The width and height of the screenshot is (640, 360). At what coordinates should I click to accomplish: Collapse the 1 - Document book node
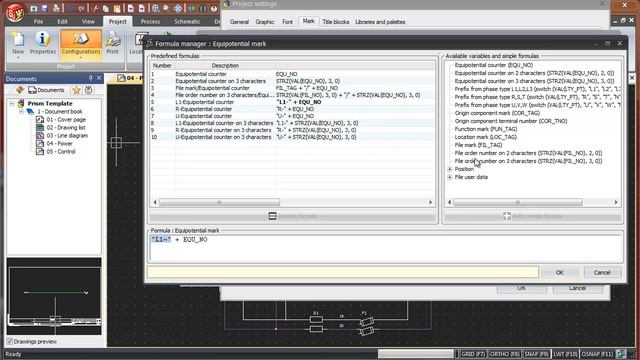tap(21, 111)
